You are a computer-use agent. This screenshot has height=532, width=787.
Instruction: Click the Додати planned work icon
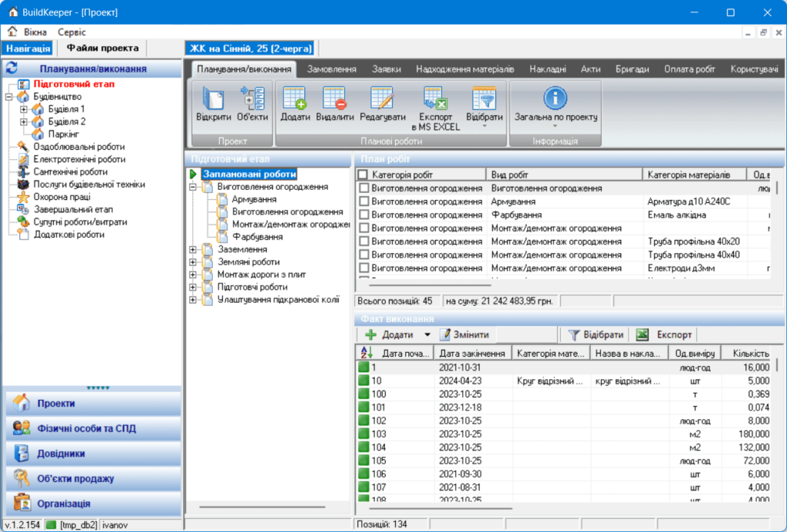(x=294, y=98)
